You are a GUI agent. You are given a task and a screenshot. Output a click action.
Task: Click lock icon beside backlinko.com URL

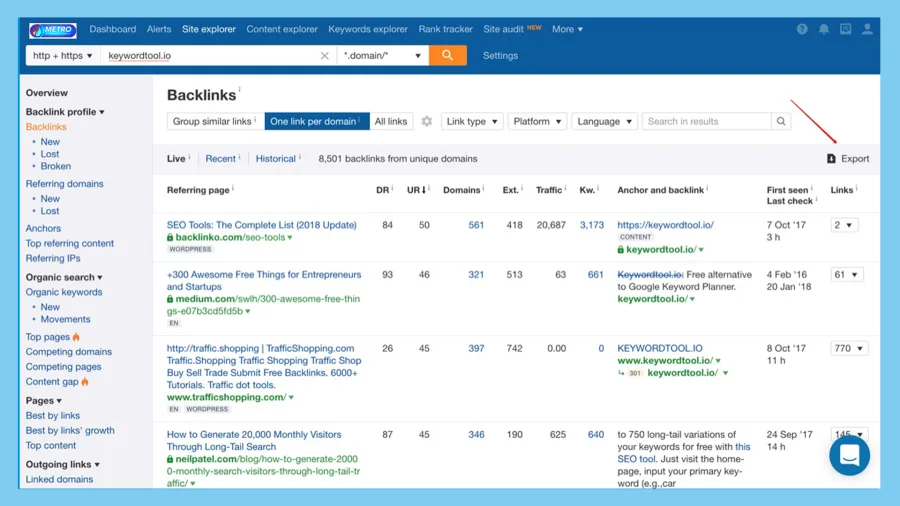pyautogui.click(x=170, y=237)
